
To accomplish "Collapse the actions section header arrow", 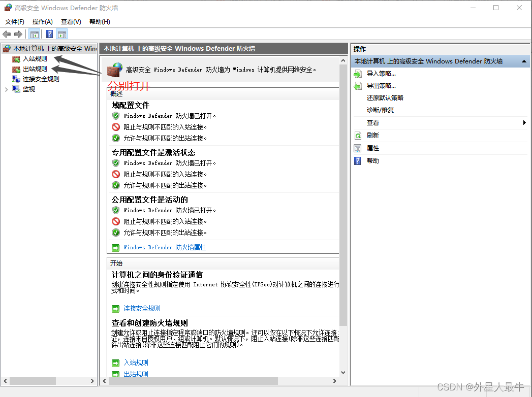I will (524, 61).
